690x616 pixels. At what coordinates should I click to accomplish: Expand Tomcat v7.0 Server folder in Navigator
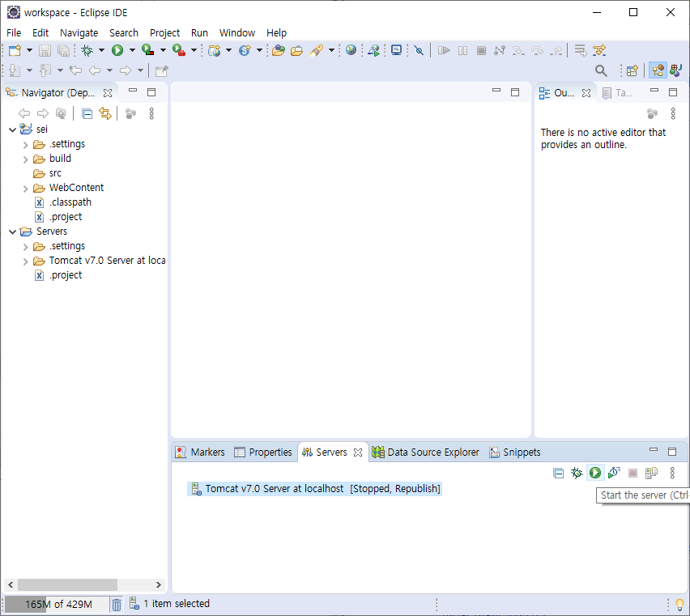point(26,261)
